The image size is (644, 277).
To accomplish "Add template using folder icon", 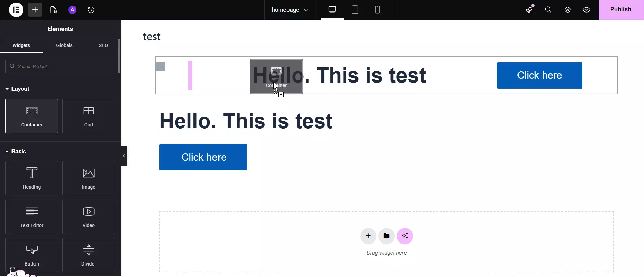I will (x=386, y=236).
